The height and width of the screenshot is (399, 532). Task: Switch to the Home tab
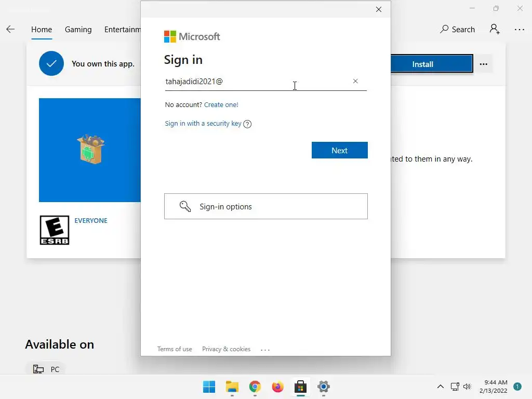coord(42,30)
